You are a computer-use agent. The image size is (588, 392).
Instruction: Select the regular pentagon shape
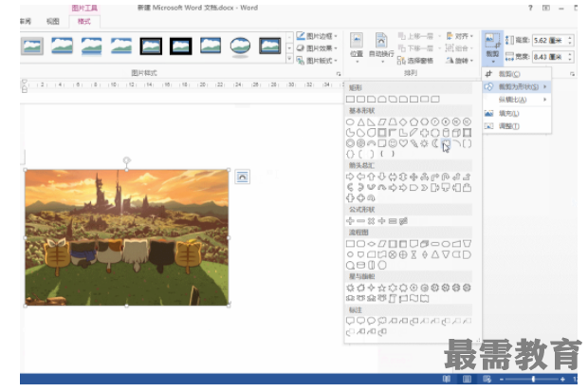tap(413, 122)
